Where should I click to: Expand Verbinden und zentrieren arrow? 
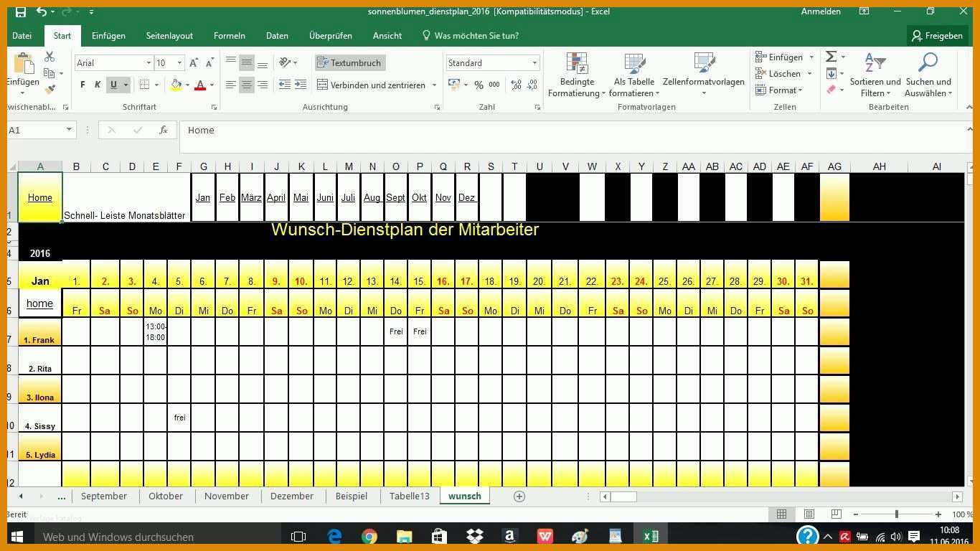click(434, 85)
